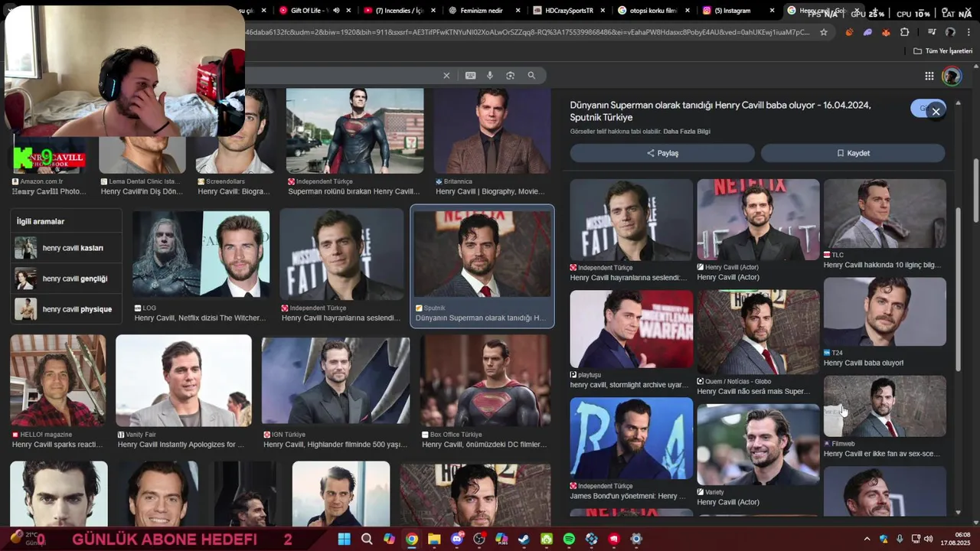Open Discord from the taskbar
The width and height of the screenshot is (980, 551).
coord(457,539)
